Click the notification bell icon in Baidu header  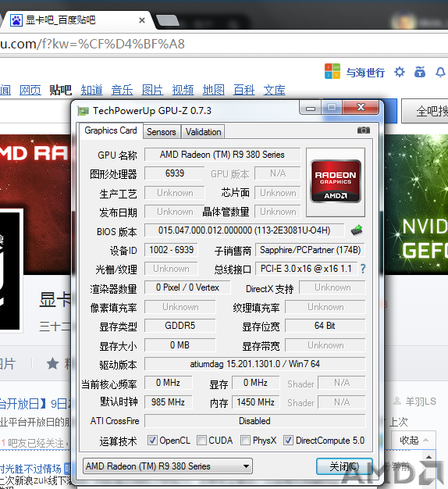(x=440, y=72)
